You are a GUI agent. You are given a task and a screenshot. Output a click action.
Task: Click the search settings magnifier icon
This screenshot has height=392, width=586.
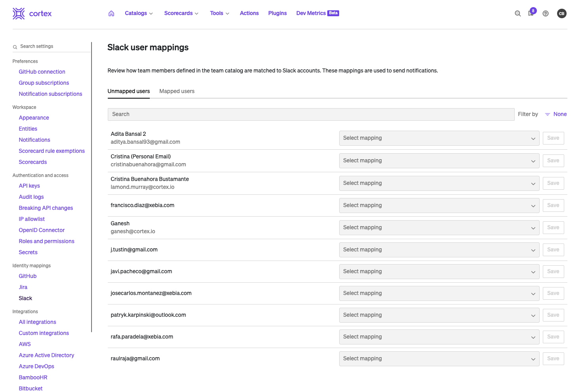click(x=15, y=47)
